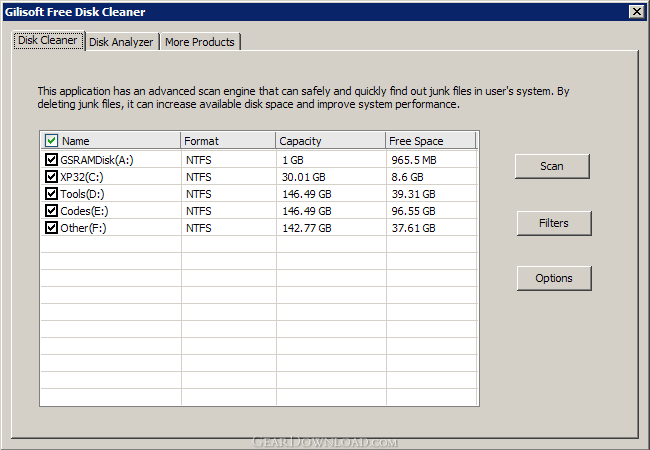The width and height of the screenshot is (650, 450).
Task: Select the Other(F:) drive name
Action: 83,228
